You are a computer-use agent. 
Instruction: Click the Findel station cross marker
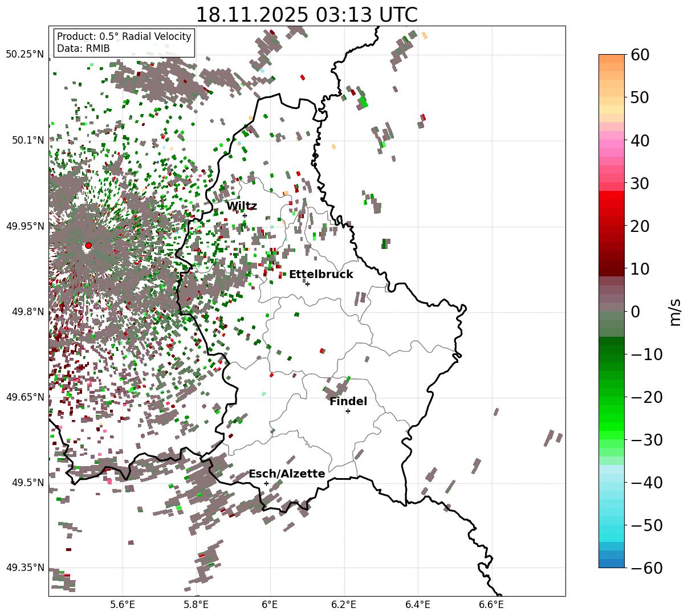pos(348,411)
